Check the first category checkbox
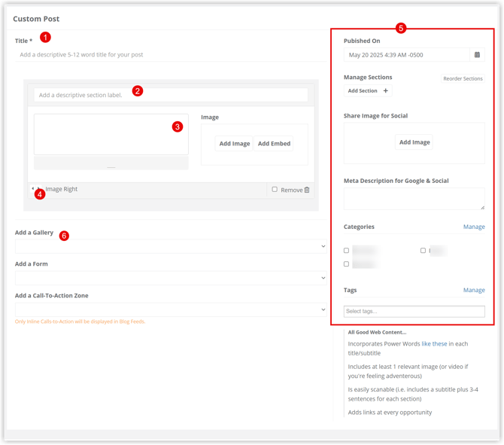 tap(347, 251)
